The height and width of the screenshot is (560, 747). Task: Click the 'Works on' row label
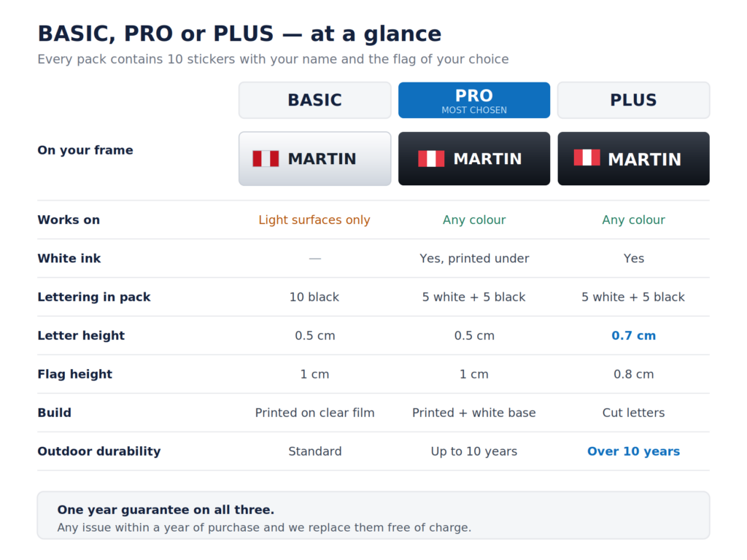coord(69,219)
